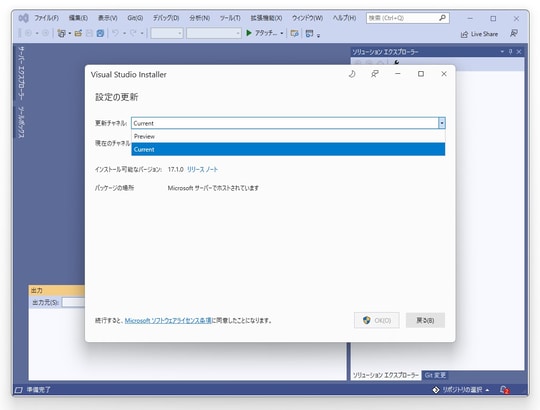Click the 準備完了 status text
Image resolution: width=540 pixels, height=410 pixels.
pos(39,390)
